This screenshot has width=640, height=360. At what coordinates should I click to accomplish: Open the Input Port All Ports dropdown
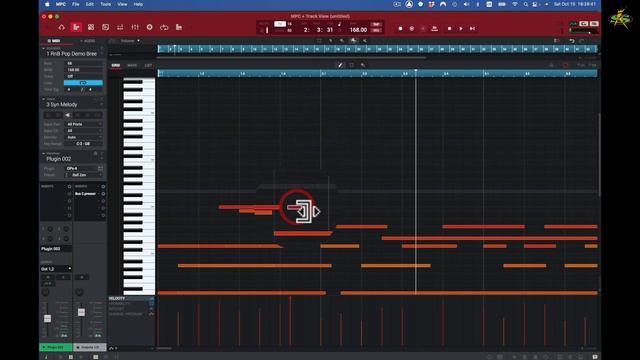(x=84, y=124)
